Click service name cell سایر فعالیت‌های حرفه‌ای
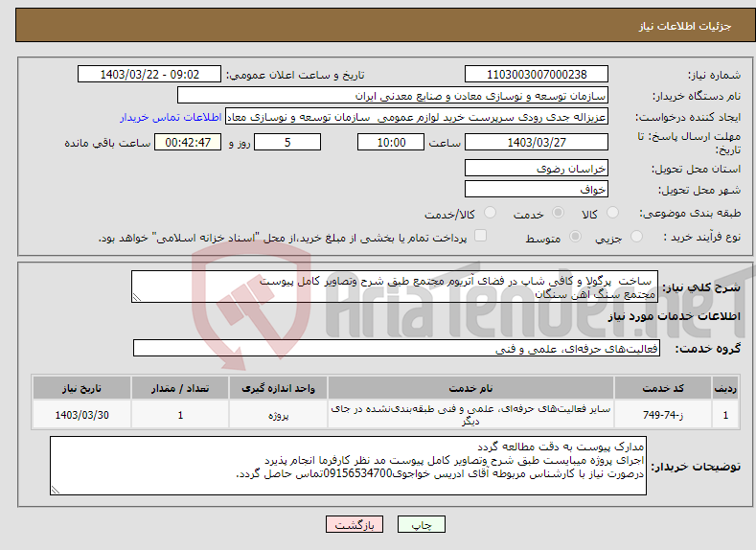Image resolution: width=756 pixels, height=550 pixels. coord(470,415)
